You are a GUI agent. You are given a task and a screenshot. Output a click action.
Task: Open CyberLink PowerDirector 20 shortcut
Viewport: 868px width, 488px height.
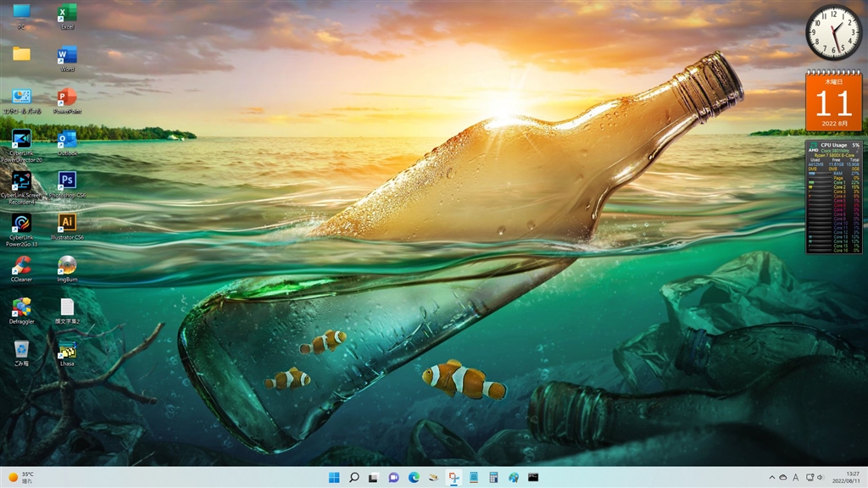[21, 140]
